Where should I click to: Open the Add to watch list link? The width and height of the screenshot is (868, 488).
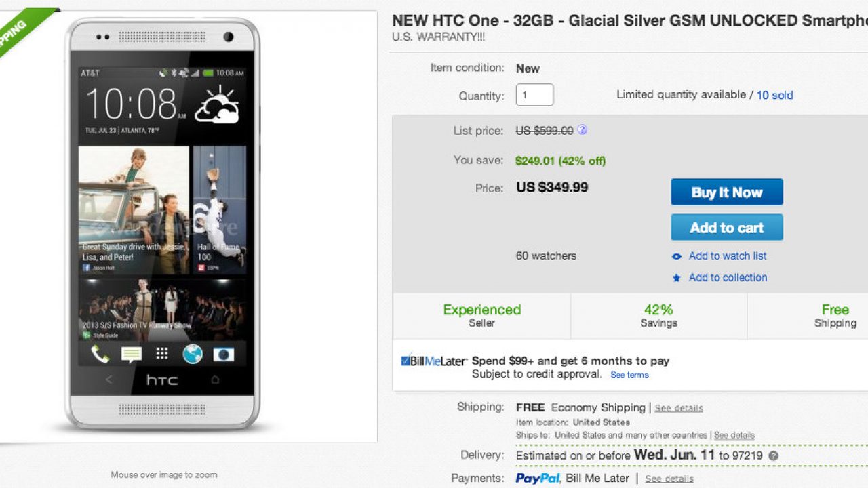coord(728,256)
